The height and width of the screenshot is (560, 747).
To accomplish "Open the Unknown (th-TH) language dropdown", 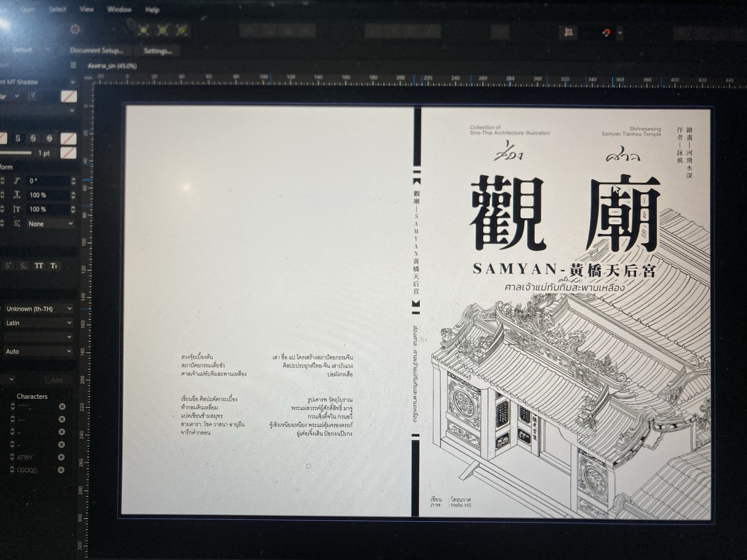I will point(37,309).
